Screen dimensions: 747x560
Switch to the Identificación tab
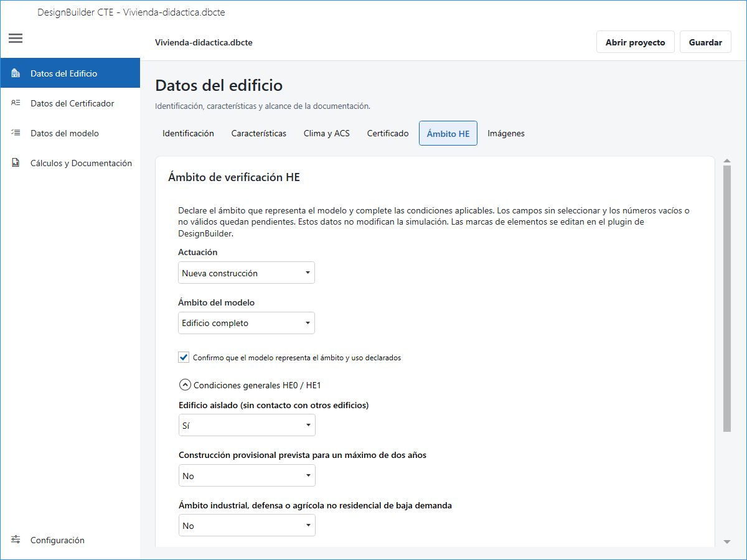[x=188, y=133]
